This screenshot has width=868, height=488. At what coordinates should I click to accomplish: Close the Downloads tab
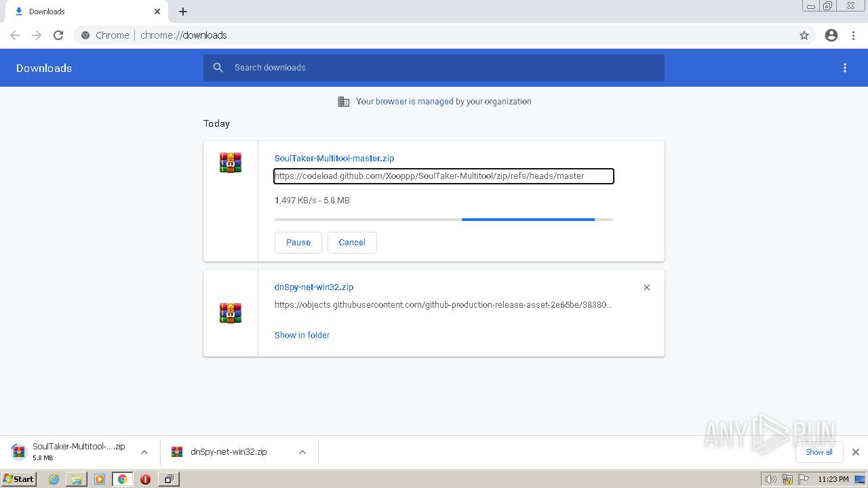(x=157, y=12)
